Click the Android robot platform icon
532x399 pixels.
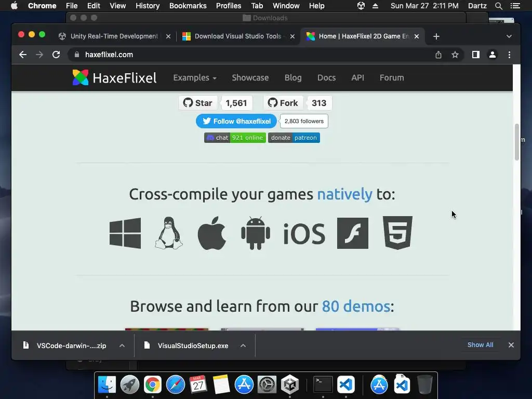point(256,233)
